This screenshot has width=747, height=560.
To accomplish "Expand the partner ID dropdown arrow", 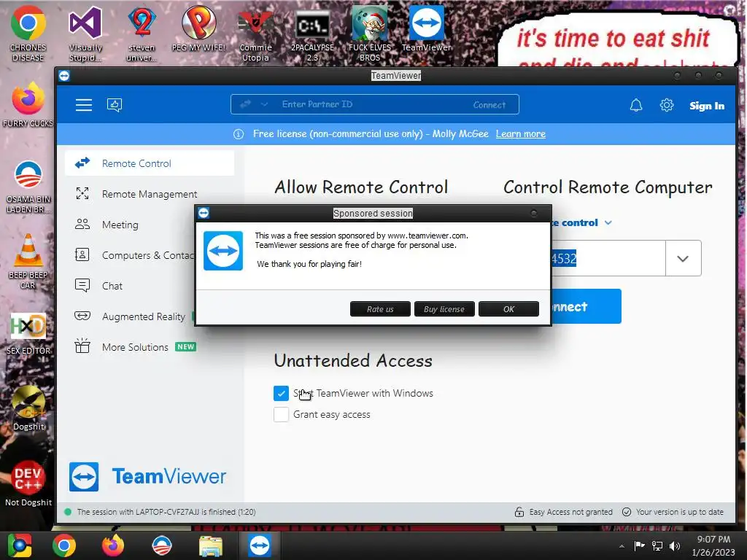I will [x=683, y=259].
